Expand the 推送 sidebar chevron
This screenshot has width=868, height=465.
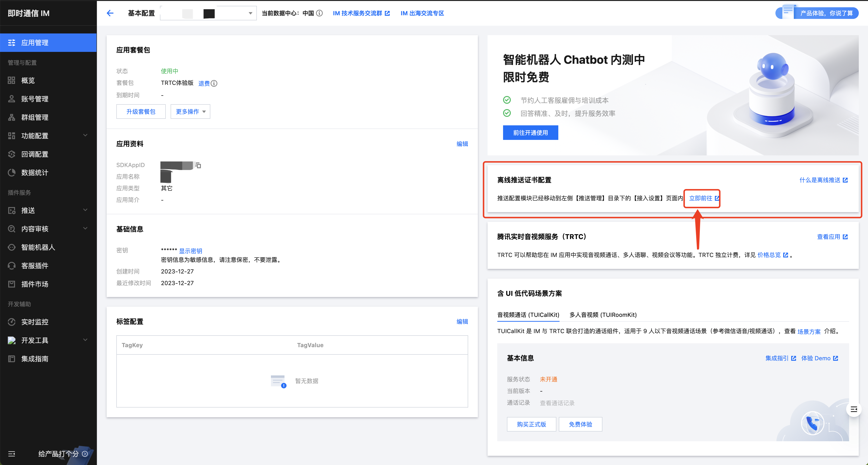pyautogui.click(x=85, y=210)
